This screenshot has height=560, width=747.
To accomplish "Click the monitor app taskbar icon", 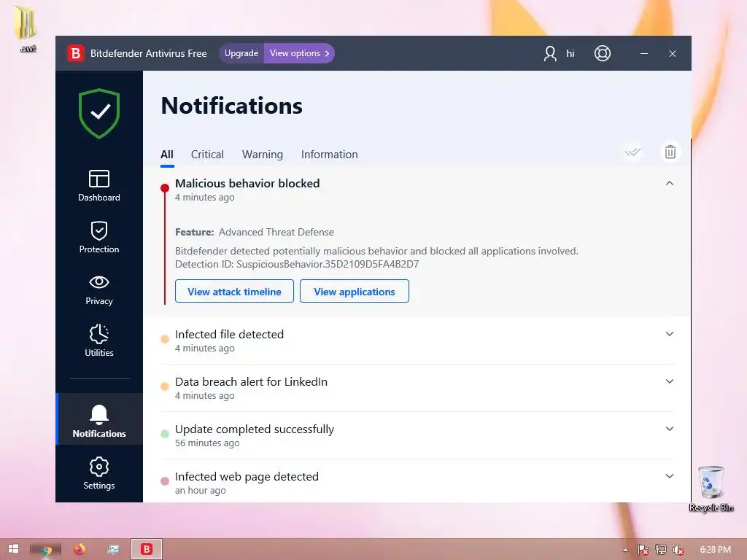I will coord(113,550).
